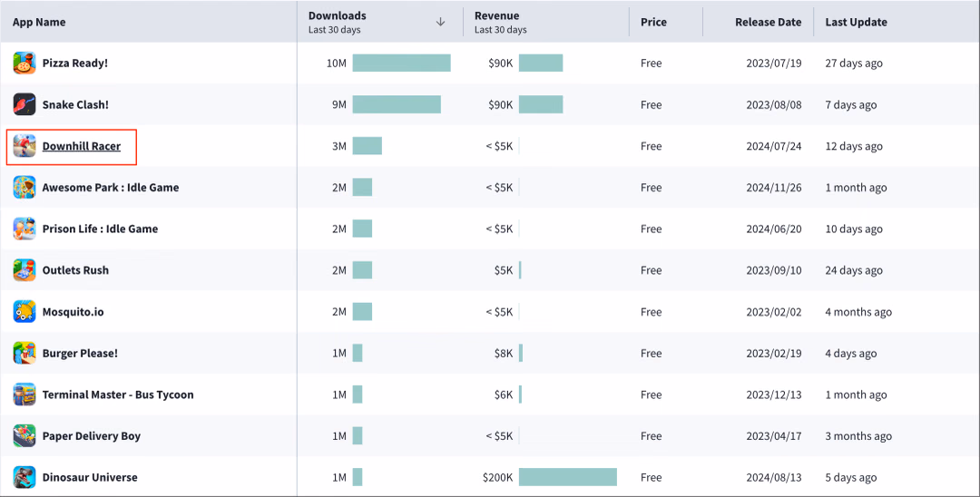The width and height of the screenshot is (980, 497).
Task: Click the $8K revenue value
Action: 504,353
